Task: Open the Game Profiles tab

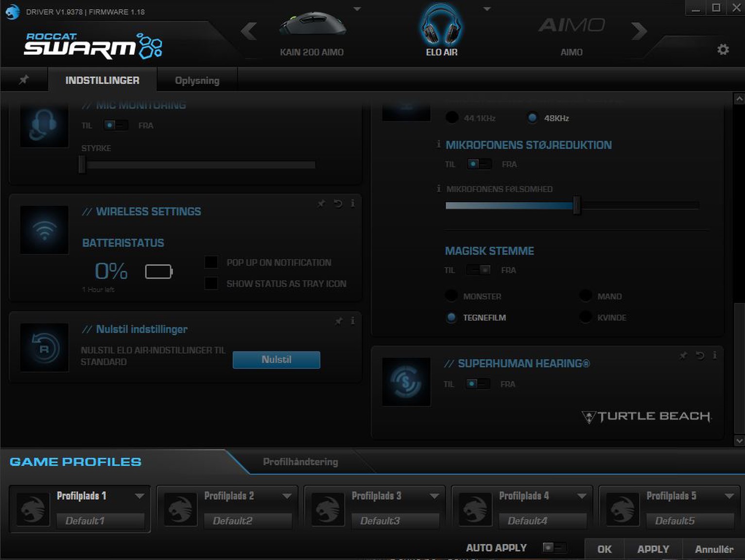Action: [76, 462]
